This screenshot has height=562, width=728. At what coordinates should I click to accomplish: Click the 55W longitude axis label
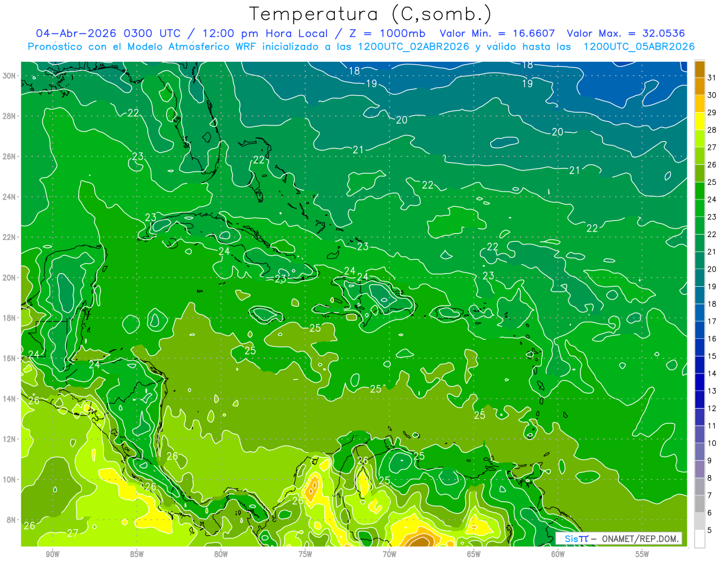pos(642,554)
